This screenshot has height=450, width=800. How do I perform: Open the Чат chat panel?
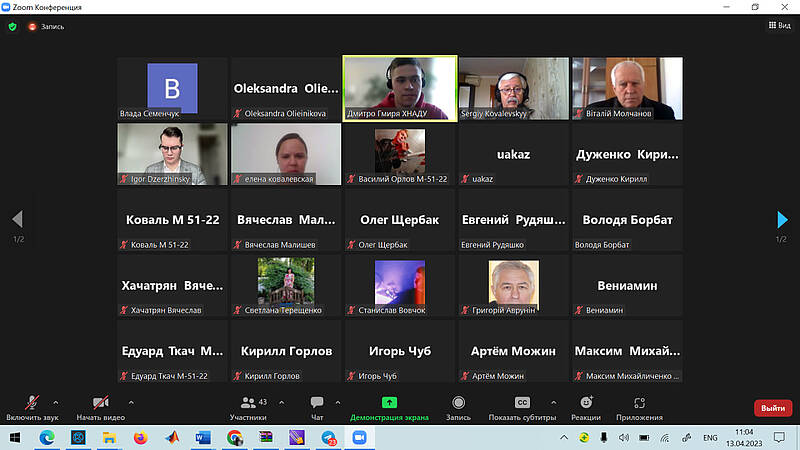(317, 404)
